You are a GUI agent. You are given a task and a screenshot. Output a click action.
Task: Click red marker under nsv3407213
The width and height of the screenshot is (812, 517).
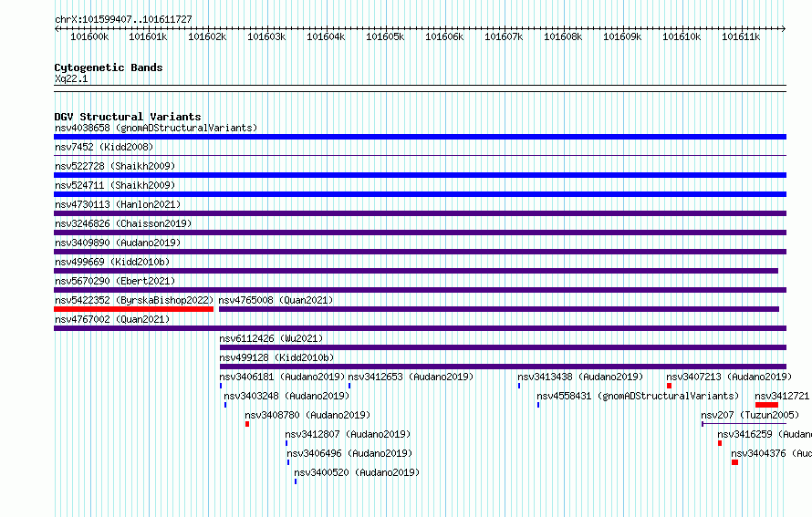[x=669, y=386]
